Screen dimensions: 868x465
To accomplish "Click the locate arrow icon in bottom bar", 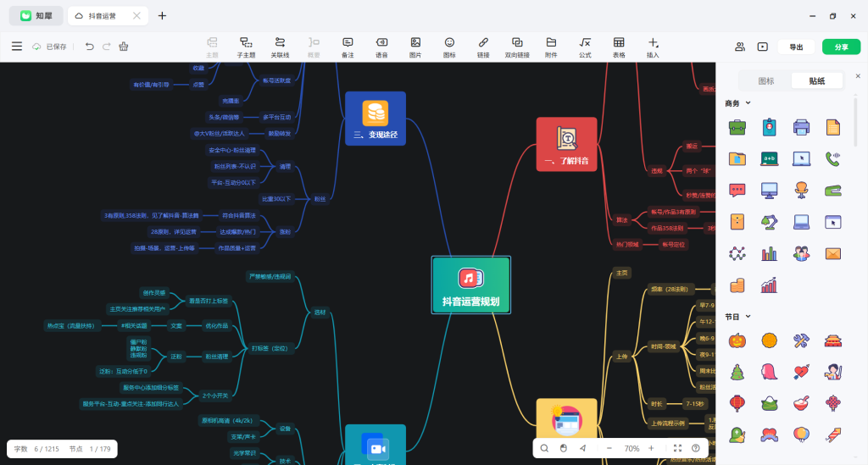I will point(583,448).
